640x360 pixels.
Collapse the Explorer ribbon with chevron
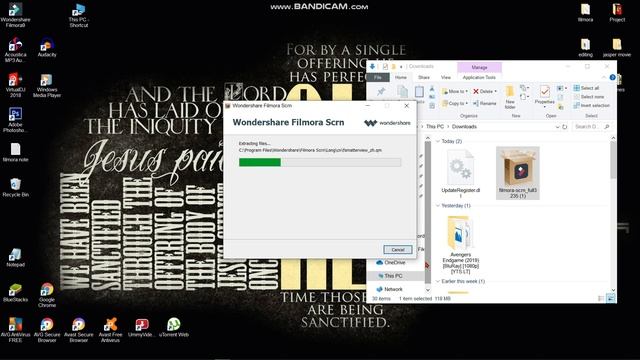[604, 78]
